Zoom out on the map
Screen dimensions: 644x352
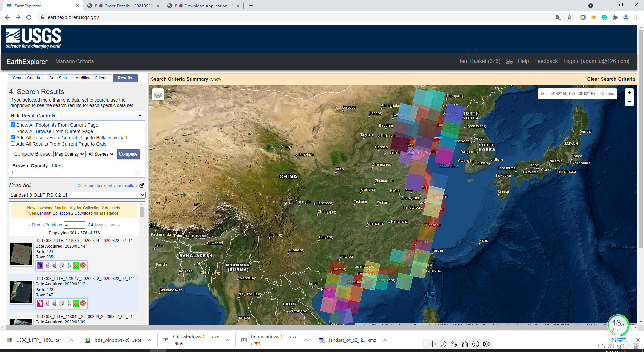[629, 102]
